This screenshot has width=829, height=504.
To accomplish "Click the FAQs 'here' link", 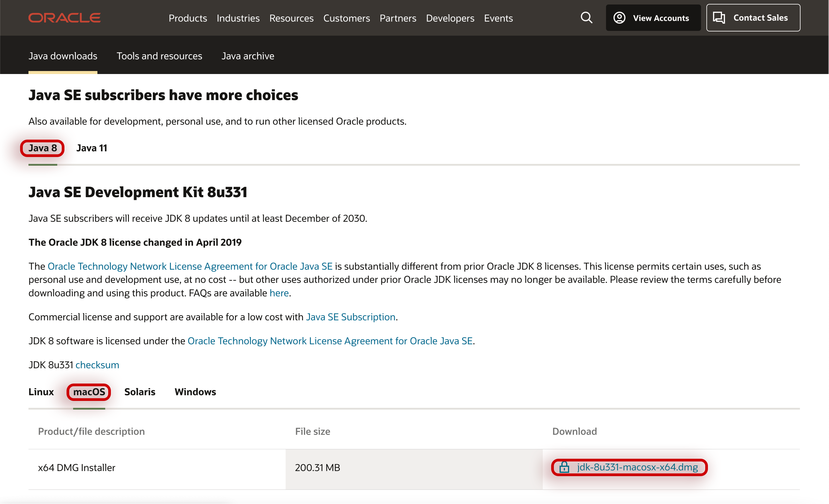I will [279, 293].
